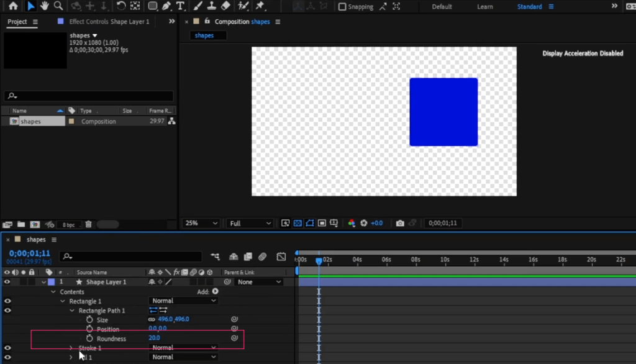Open the Parent & Link None dropdown

258,282
